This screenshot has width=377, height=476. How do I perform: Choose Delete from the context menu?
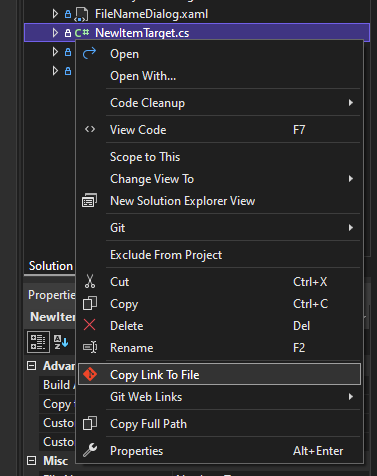tap(219, 326)
